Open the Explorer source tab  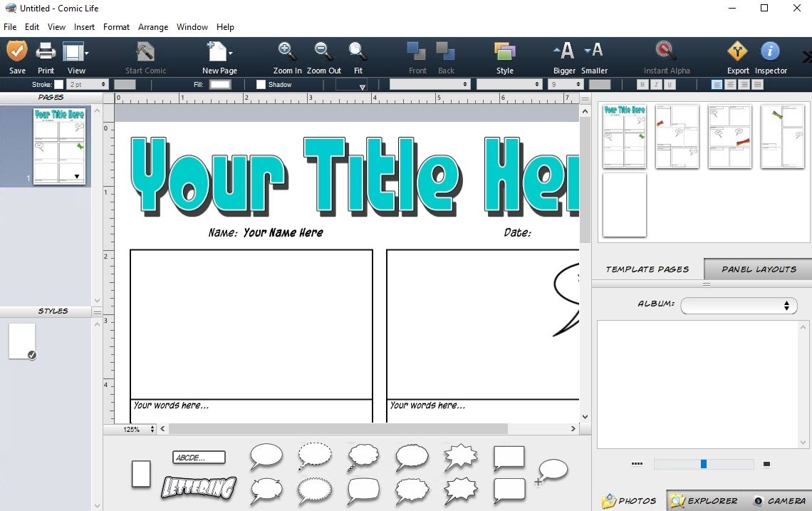tap(704, 500)
